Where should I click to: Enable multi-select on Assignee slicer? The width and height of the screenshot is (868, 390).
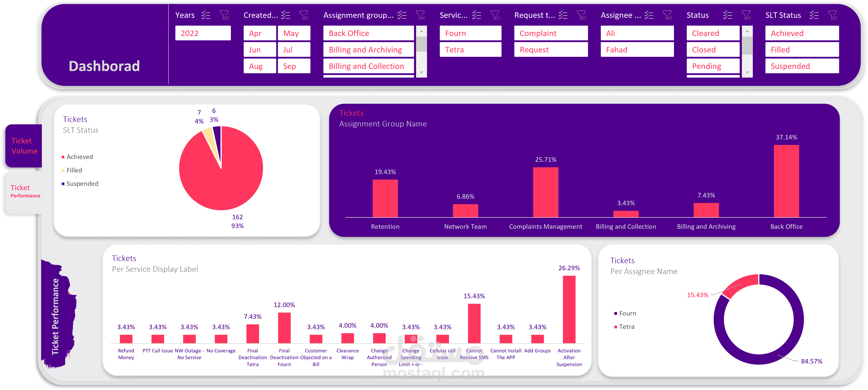tap(649, 15)
